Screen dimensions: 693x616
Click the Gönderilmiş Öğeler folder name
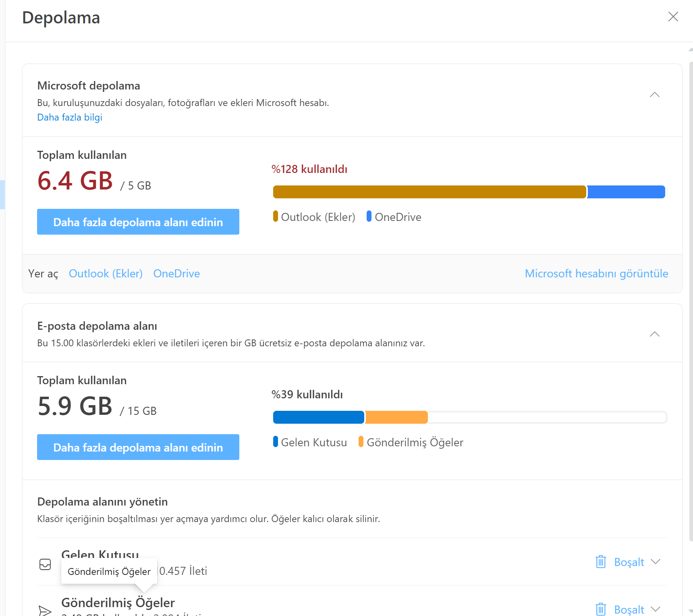(118, 603)
